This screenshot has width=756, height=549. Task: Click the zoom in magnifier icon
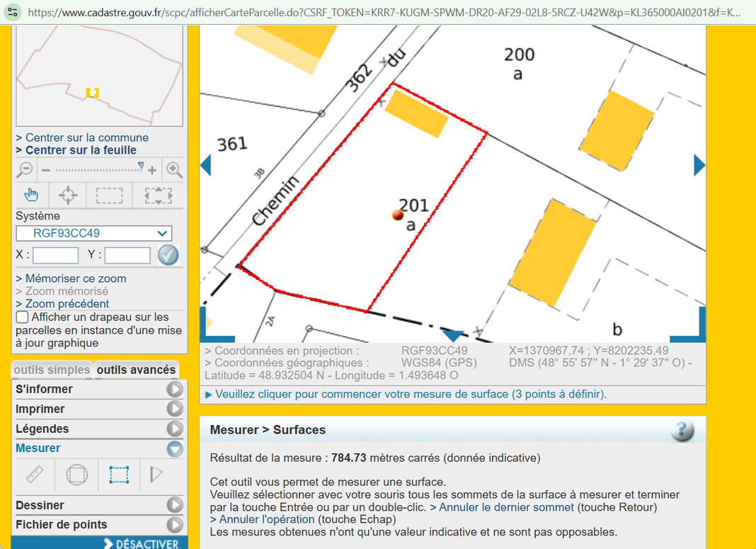(173, 170)
